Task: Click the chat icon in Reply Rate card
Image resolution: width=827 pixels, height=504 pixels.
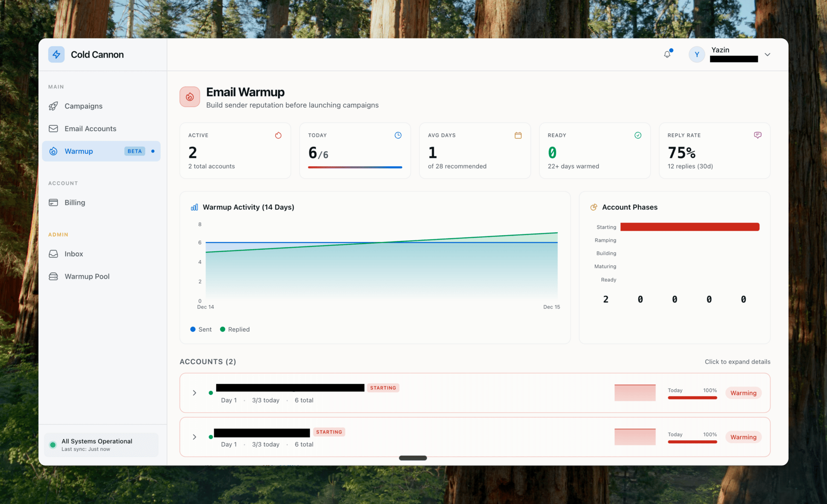Action: pos(758,135)
